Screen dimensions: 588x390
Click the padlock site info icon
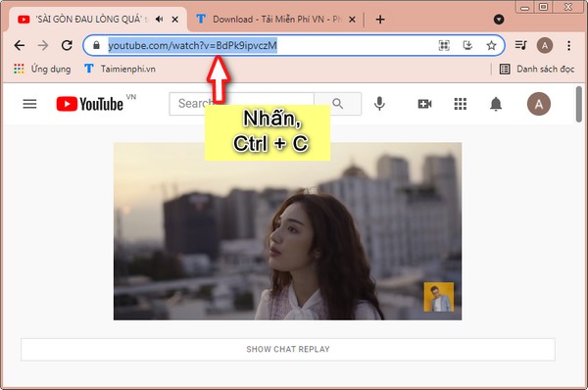tap(96, 45)
